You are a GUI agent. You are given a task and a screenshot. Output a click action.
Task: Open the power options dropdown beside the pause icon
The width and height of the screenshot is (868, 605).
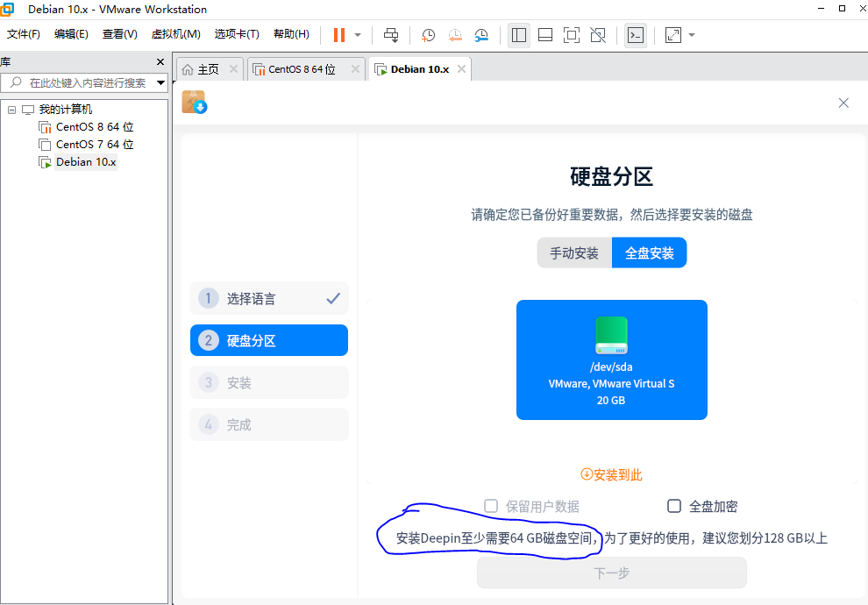click(x=358, y=35)
